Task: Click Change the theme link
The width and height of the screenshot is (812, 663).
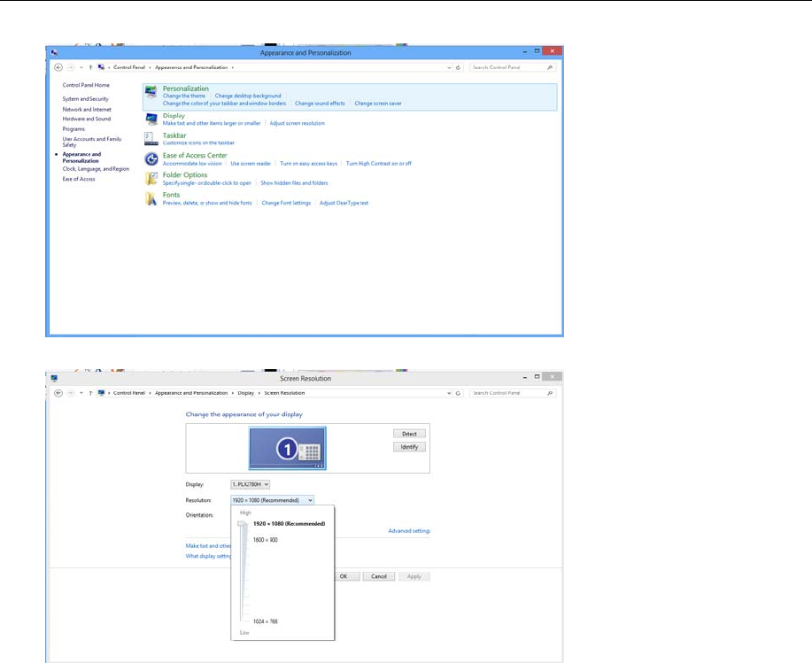Action: (184, 96)
